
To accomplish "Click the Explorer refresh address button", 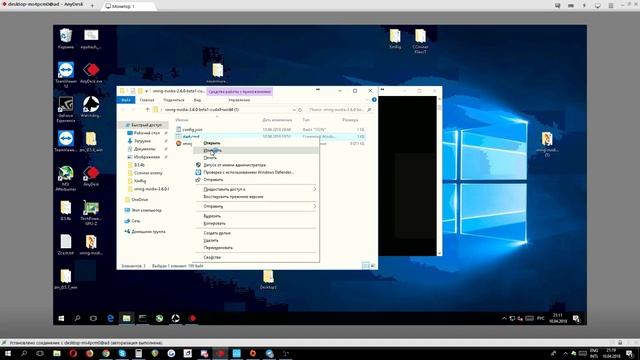I will 300,110.
